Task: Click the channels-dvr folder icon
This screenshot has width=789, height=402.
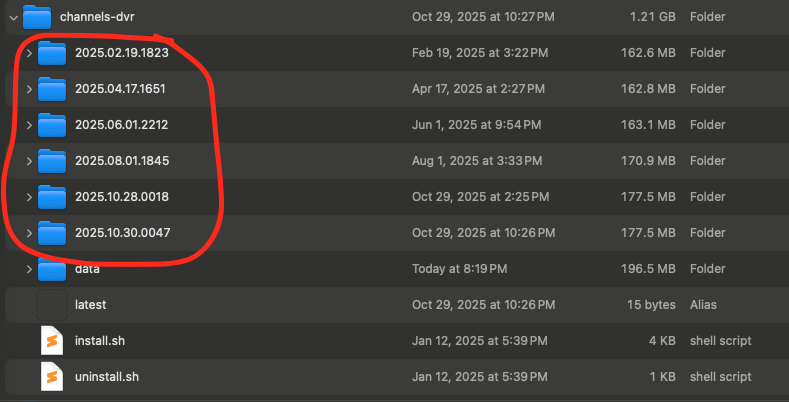Action: [37, 17]
